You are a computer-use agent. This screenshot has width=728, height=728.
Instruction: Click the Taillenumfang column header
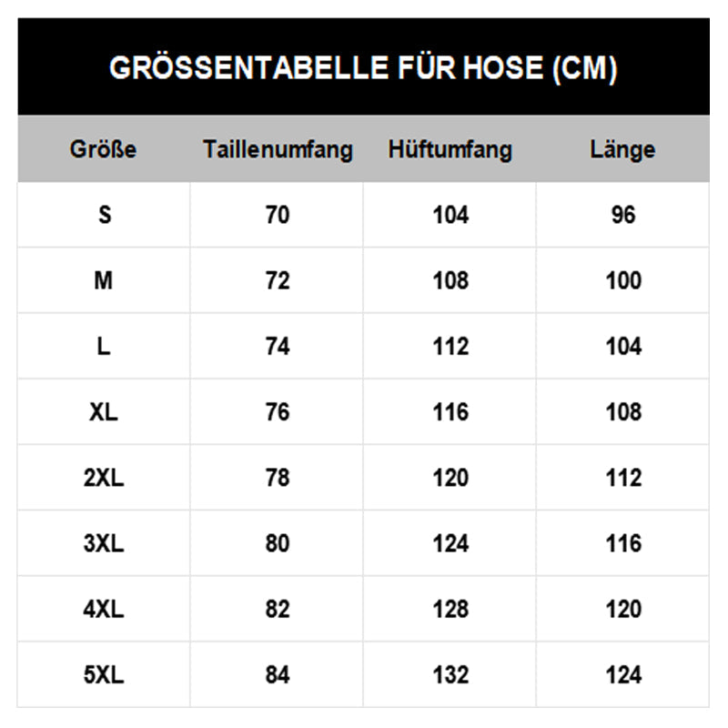point(278,149)
